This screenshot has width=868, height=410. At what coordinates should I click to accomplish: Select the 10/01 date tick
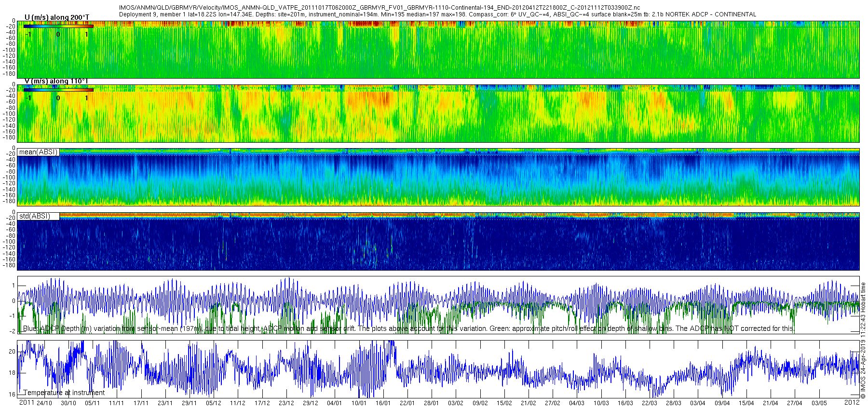[359, 403]
